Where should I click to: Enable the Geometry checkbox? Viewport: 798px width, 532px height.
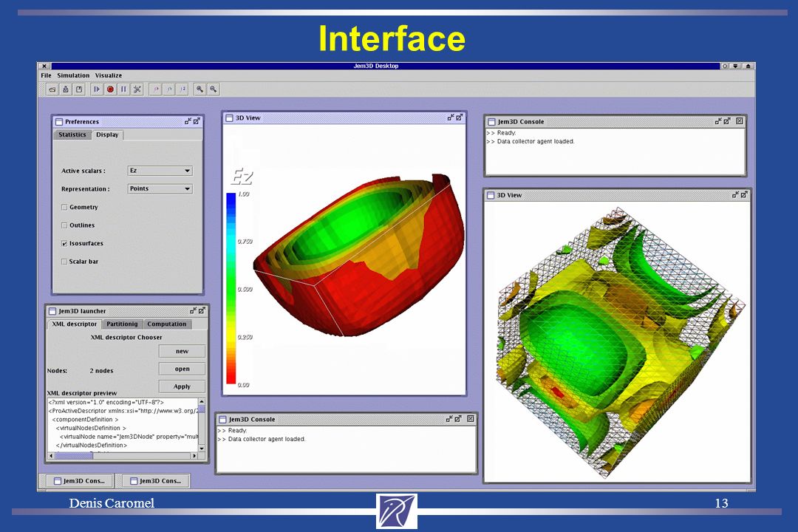pyautogui.click(x=64, y=207)
